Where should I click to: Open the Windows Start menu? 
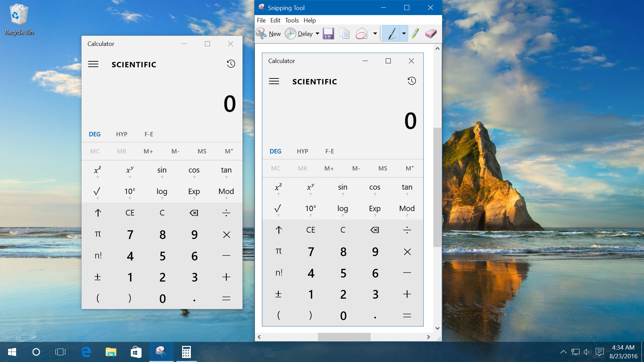click(12, 352)
